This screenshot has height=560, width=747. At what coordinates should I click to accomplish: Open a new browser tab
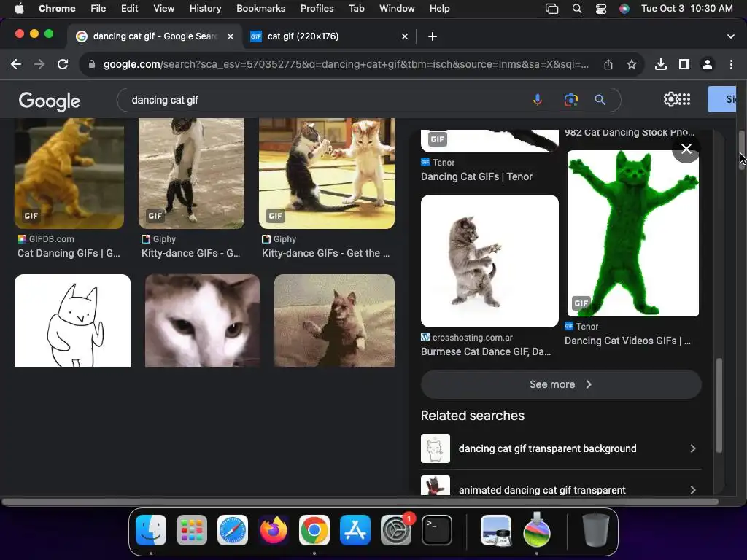[432, 36]
